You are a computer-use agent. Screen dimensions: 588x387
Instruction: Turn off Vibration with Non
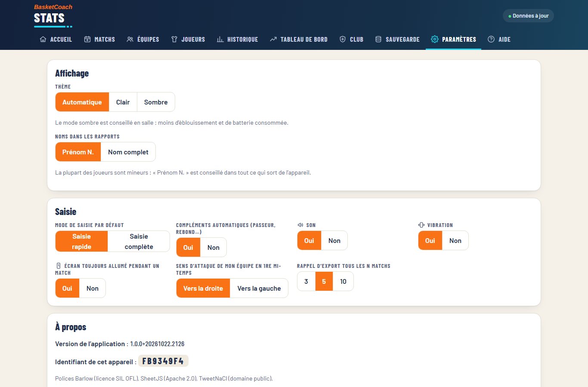(455, 240)
